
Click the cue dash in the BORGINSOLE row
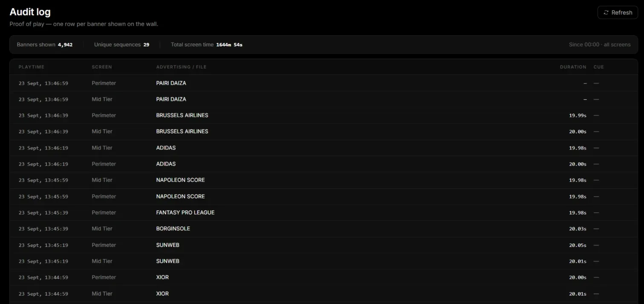click(596, 229)
